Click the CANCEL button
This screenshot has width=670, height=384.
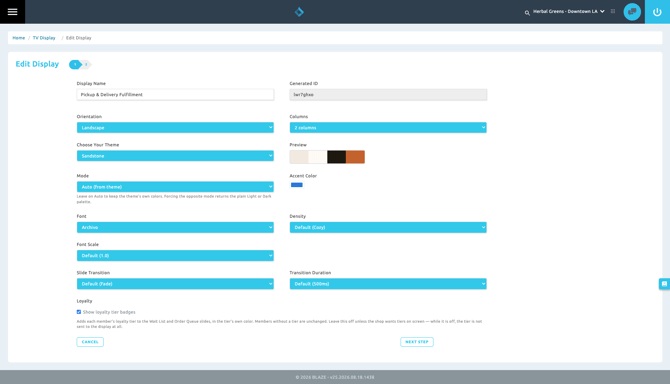[x=90, y=342]
